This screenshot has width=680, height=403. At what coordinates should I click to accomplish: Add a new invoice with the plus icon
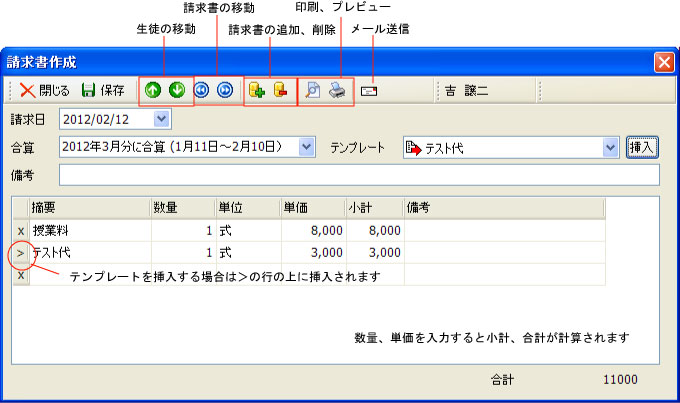coord(257,90)
